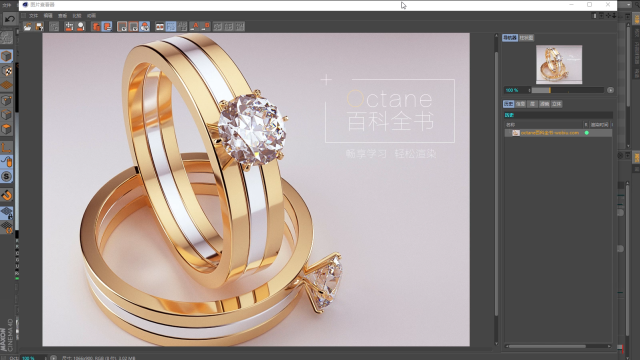640x360 pixels.
Task: Select the Info tab in lower panel
Action: (520, 104)
